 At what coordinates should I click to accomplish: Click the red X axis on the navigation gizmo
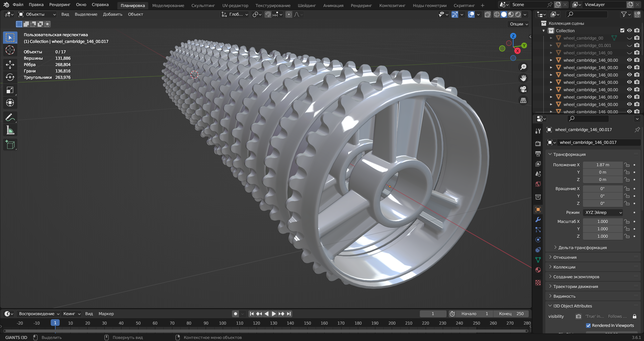(x=518, y=51)
